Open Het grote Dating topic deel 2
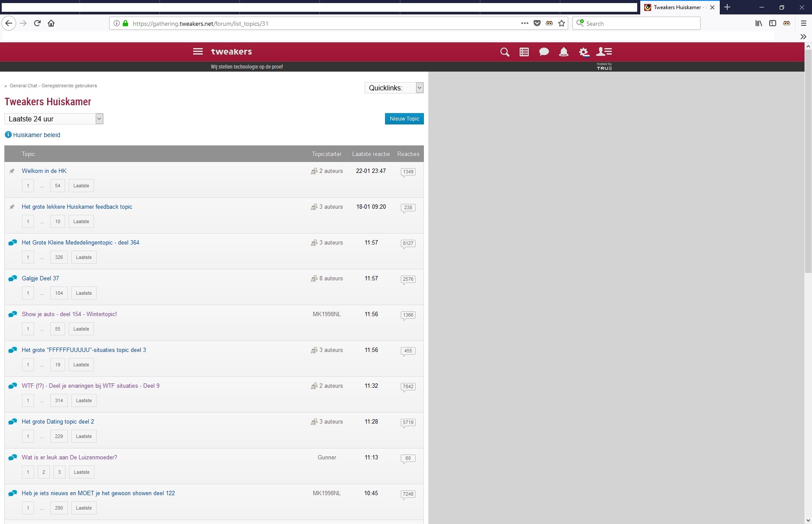The height and width of the screenshot is (524, 812). click(58, 421)
